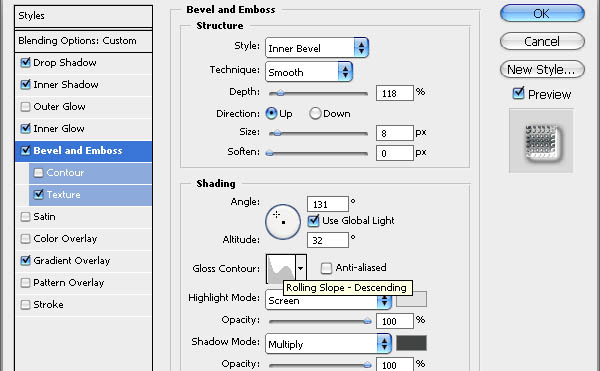Viewport: 600px width, 371px height.
Task: Open the Satin settings label
Action: pos(44,216)
